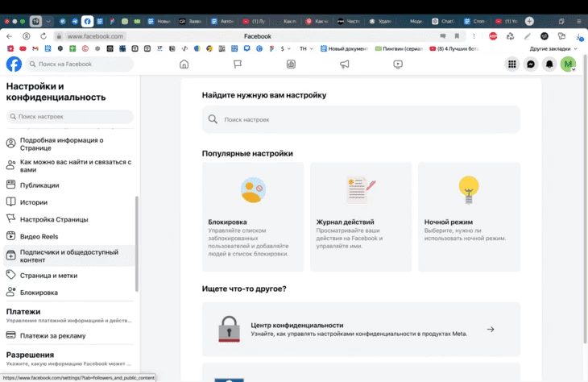The width and height of the screenshot is (588, 382).
Task: Click the main page vertical scrollbar
Action: [585, 199]
